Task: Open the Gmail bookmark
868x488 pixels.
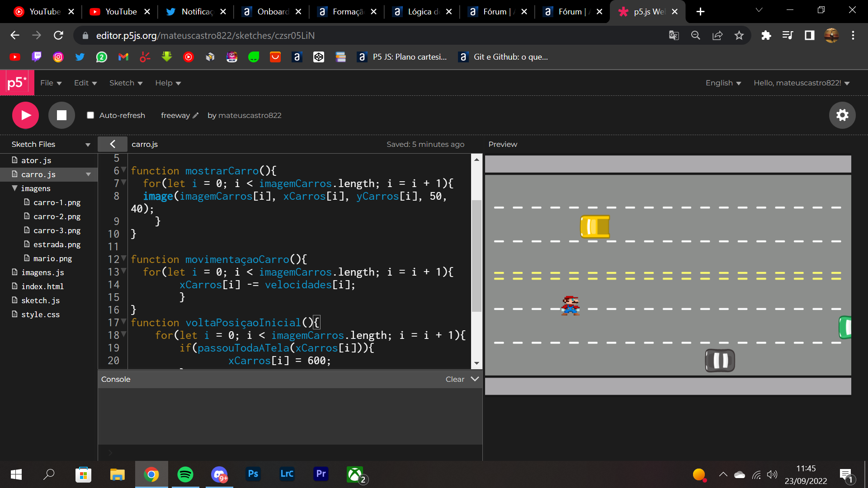Action: tap(123, 57)
